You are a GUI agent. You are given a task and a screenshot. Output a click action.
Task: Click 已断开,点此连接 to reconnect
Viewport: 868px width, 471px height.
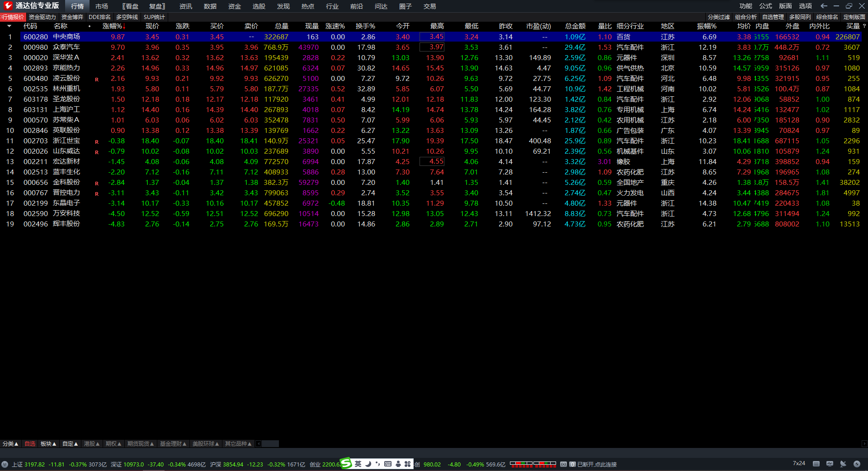coord(597,464)
